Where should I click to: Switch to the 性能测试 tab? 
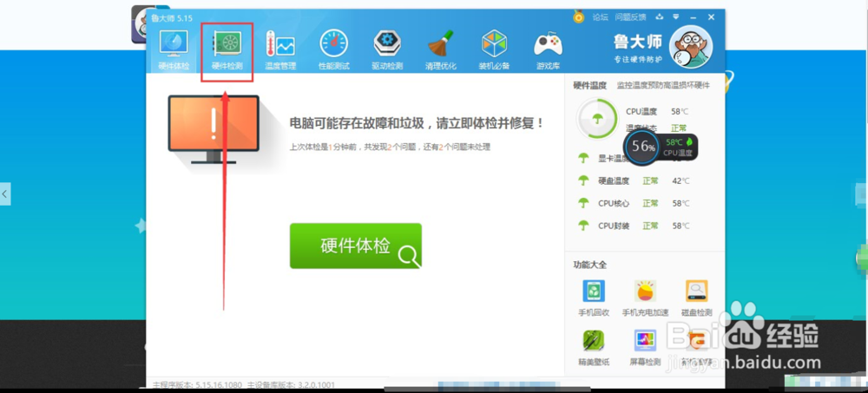pyautogui.click(x=334, y=49)
